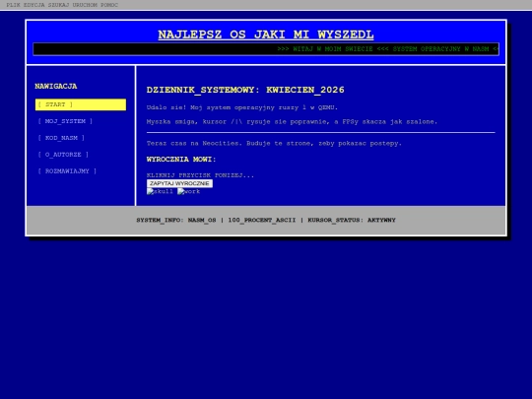The image size is (532, 399).
Task: Click the line starting 'Myszka smiga'
Action: (292, 121)
